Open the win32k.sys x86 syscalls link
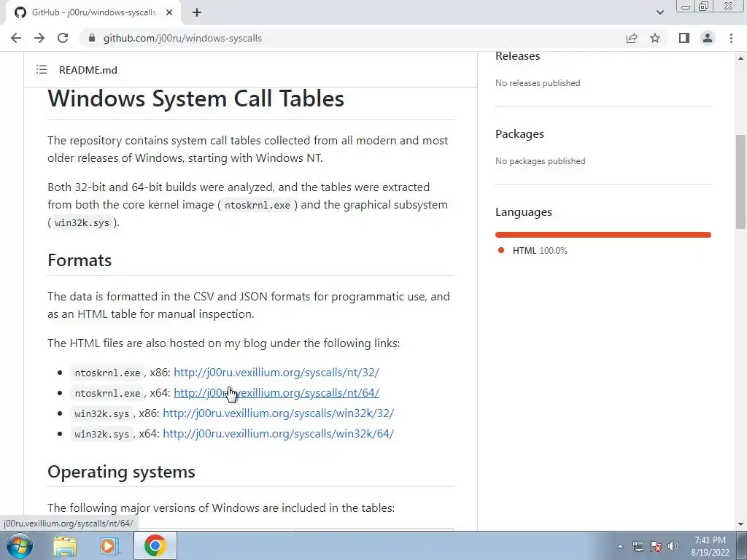747x560 pixels. pos(278,413)
